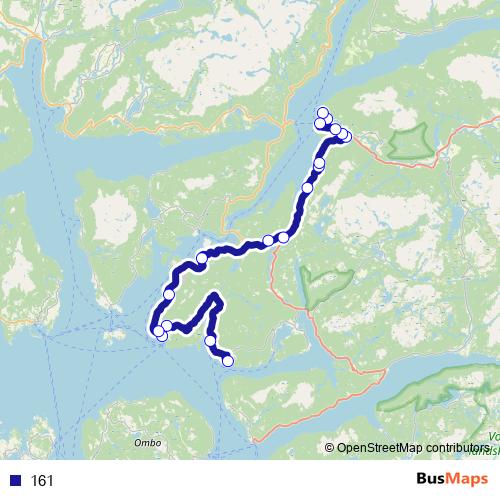Click the stop marker where route bends southwest by inlet
Image resolution: width=500 pixels, height=500 pixels.
(x=202, y=258)
